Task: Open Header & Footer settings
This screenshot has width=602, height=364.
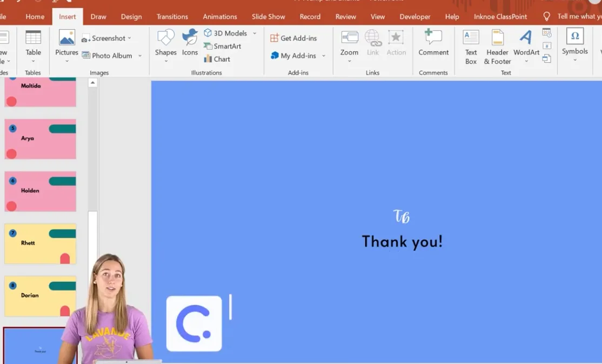Action: click(x=497, y=46)
